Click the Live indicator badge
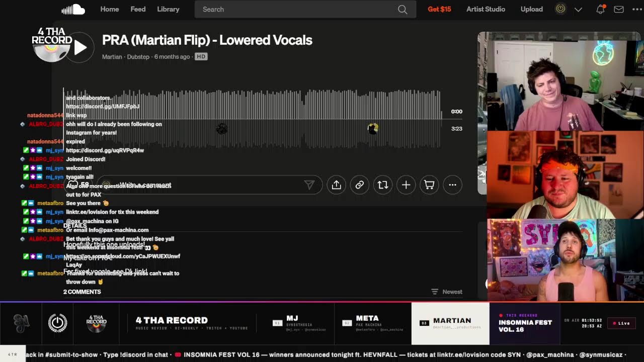This screenshot has width=644, height=362. [620, 323]
